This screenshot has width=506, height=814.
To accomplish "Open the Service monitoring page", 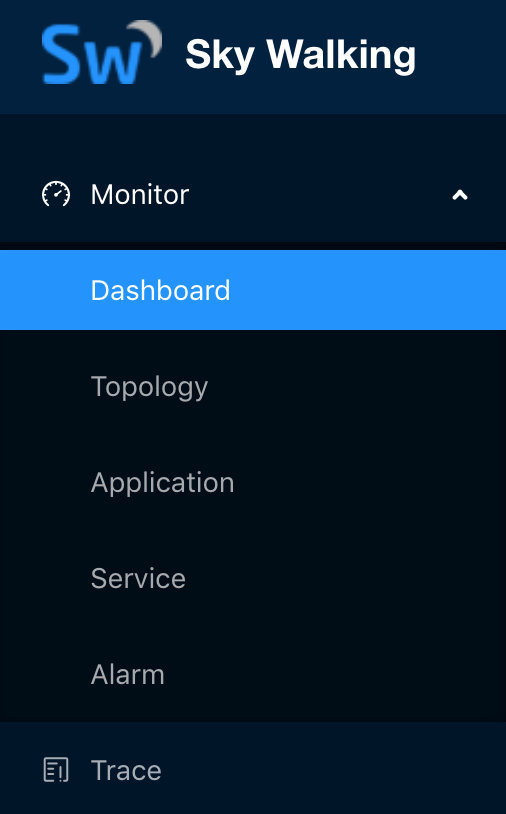I will point(253,578).
